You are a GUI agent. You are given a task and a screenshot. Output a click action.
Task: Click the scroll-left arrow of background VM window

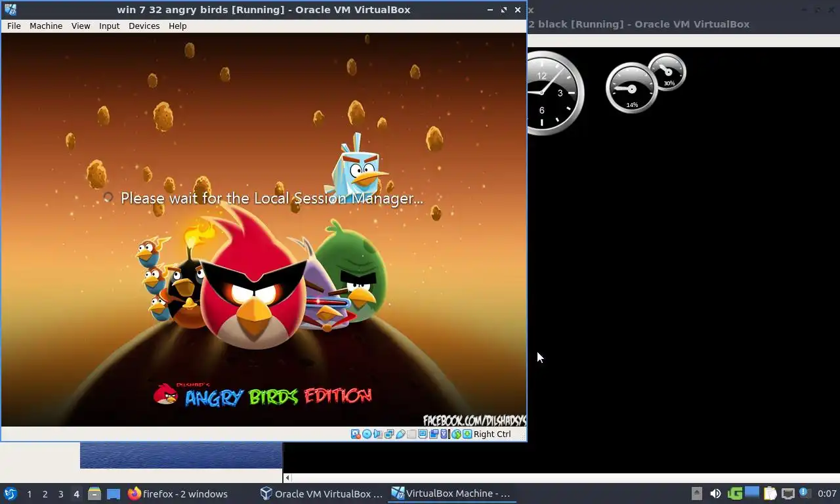[x=287, y=478]
